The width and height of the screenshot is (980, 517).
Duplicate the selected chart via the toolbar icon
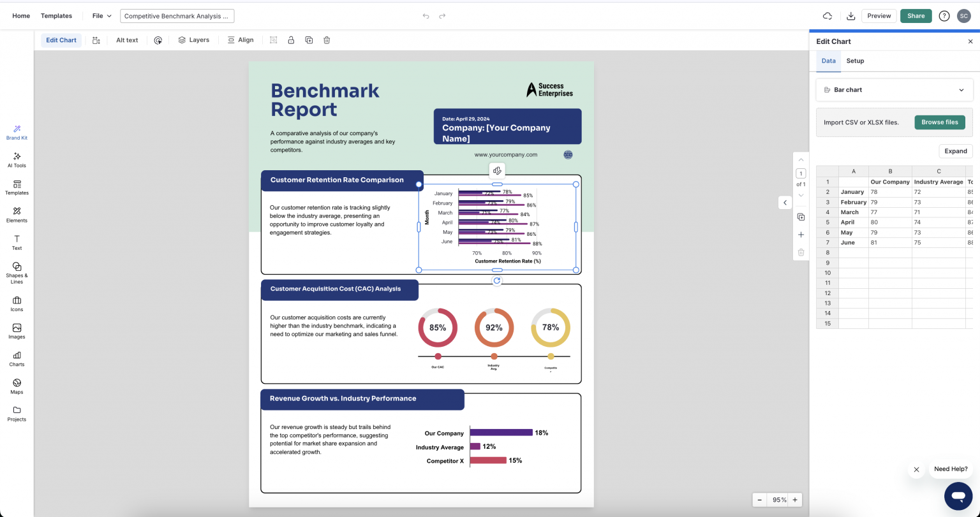click(x=309, y=40)
